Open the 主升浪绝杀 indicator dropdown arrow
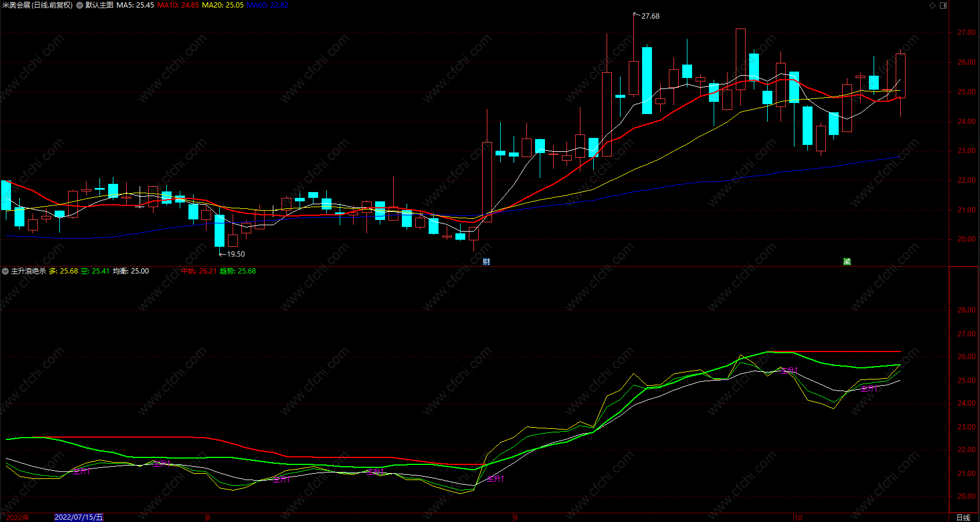980x522 pixels. pos(5,271)
